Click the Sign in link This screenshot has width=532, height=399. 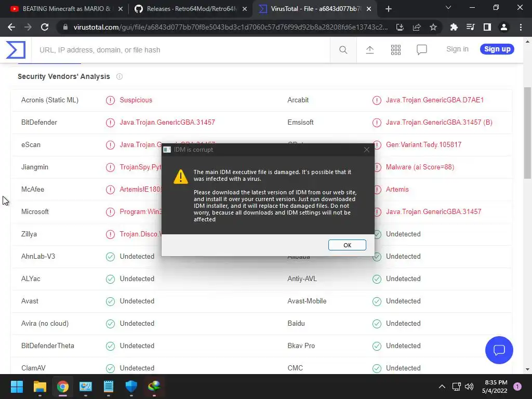click(x=457, y=49)
